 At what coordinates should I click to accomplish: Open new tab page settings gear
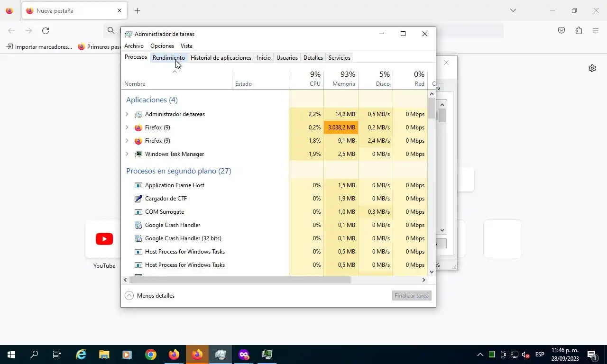592,68
